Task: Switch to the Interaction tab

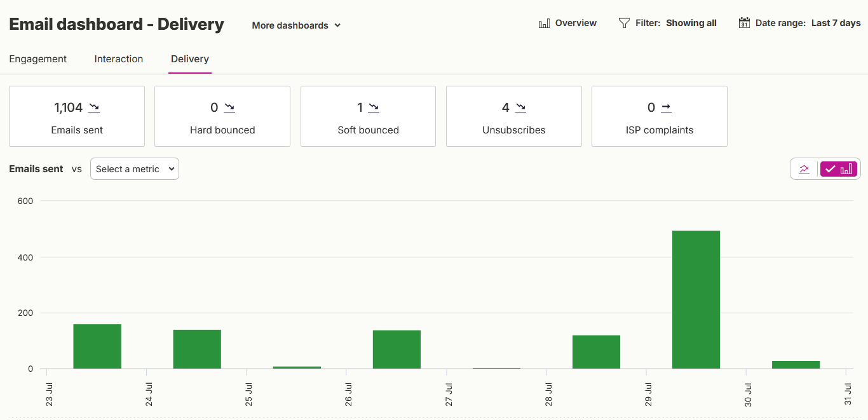Action: 119,59
